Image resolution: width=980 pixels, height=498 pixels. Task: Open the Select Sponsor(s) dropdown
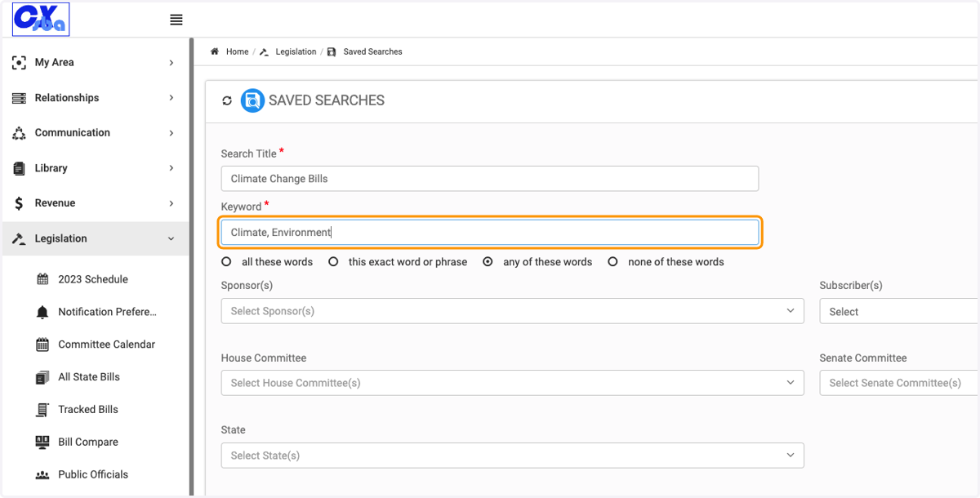point(512,311)
